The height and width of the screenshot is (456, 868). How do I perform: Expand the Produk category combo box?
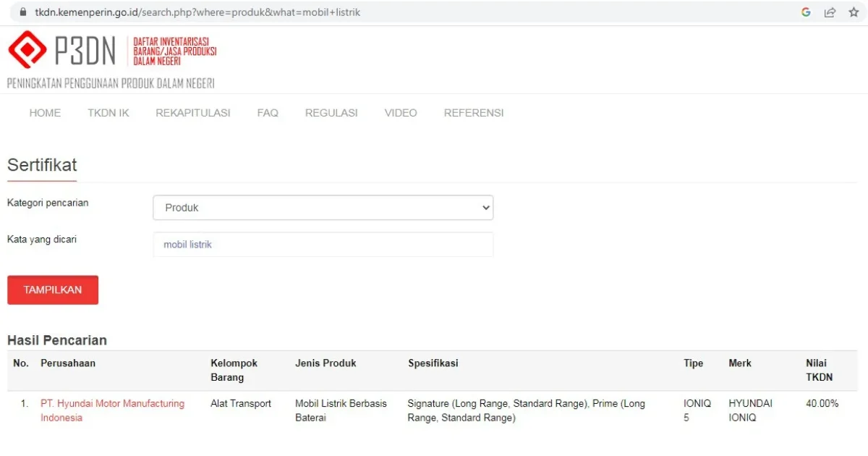pos(322,208)
